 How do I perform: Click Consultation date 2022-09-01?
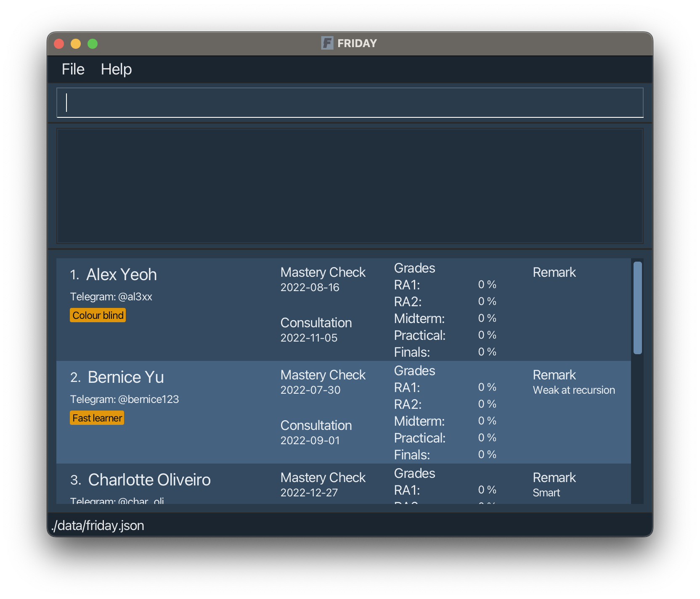310,440
